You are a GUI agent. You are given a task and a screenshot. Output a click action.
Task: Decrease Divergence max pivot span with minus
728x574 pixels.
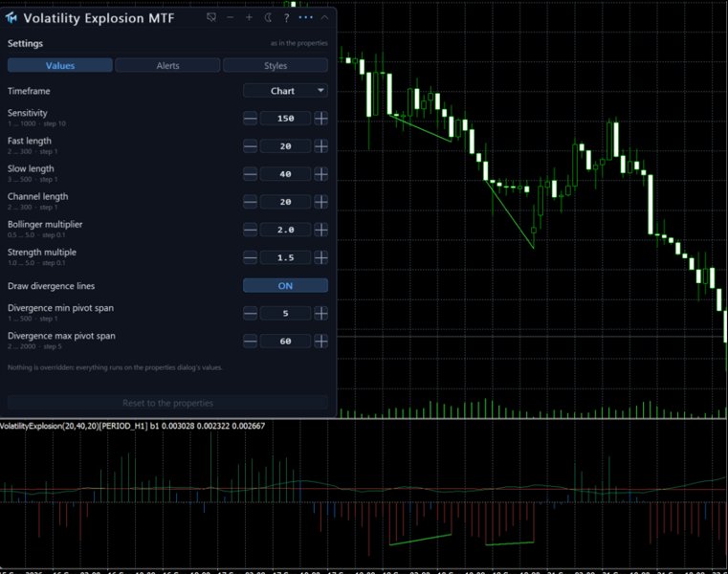click(x=250, y=342)
